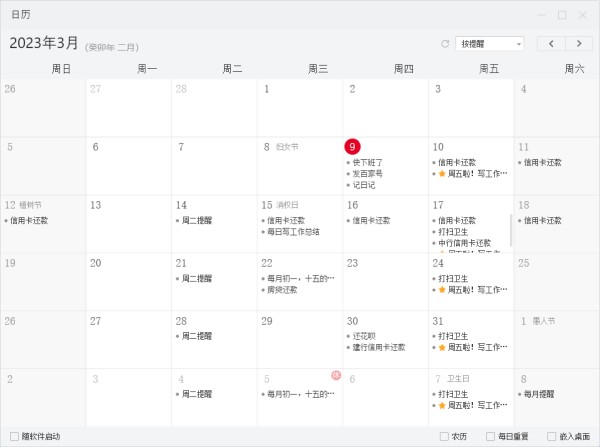Open 信用卡还款 on March 16
600x447 pixels.
[x=371, y=220]
